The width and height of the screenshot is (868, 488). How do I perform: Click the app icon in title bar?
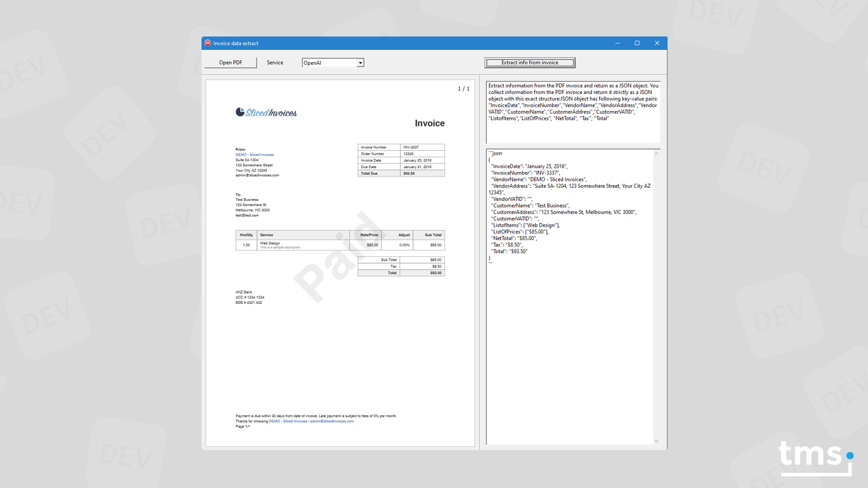[208, 43]
